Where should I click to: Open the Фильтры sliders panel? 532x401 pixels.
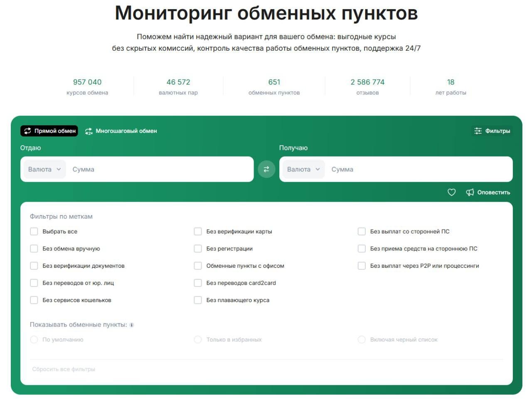[492, 131]
